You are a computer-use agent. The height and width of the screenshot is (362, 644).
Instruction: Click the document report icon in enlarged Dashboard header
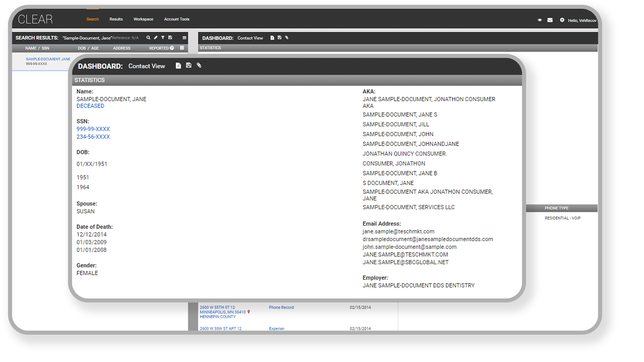pyautogui.click(x=178, y=66)
